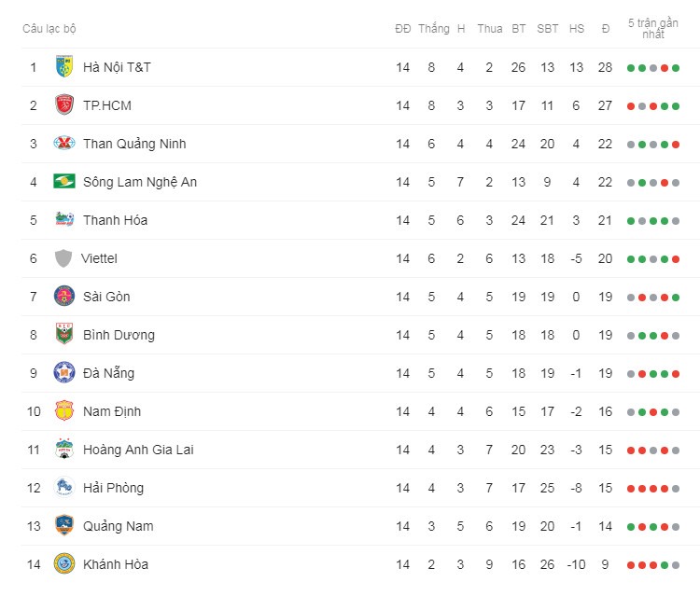Viewport: 700px width, 596px height.
Task: Select the Sông Lam Nghệ An green logo
Action: click(63, 181)
